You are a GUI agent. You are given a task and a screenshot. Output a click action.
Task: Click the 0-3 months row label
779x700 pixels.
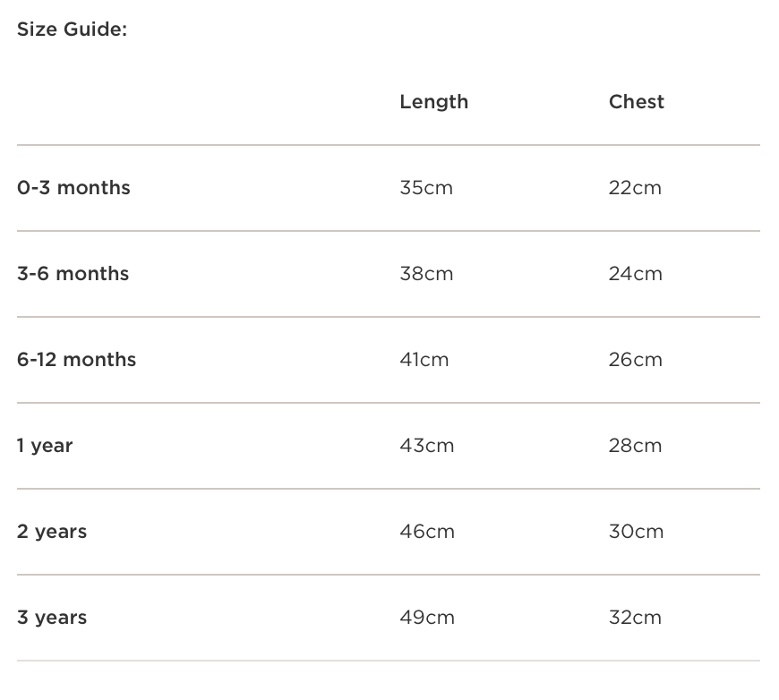pyautogui.click(x=73, y=188)
